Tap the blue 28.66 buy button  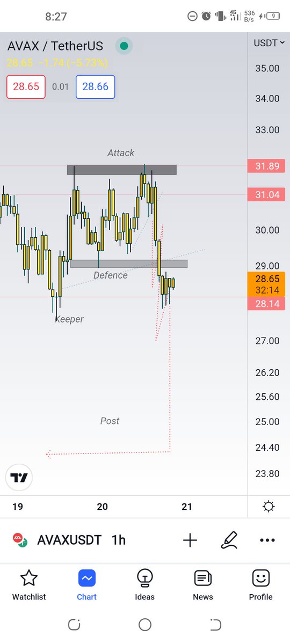(95, 86)
